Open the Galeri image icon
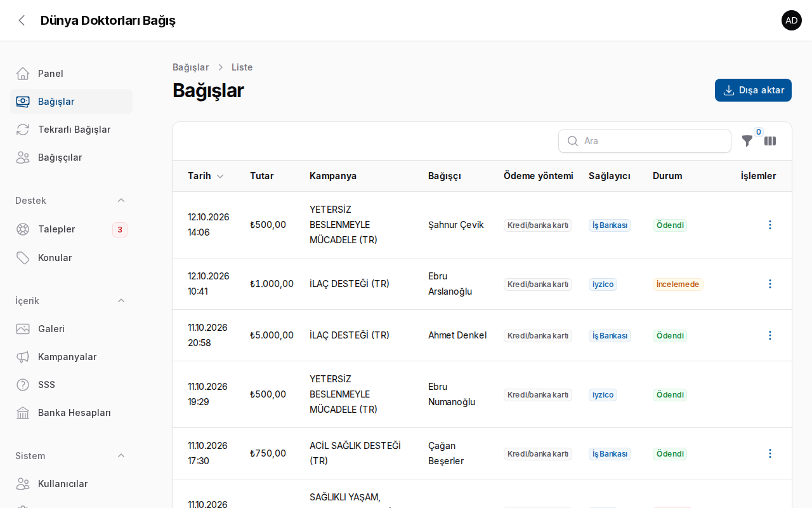The image size is (812, 508). point(23,329)
